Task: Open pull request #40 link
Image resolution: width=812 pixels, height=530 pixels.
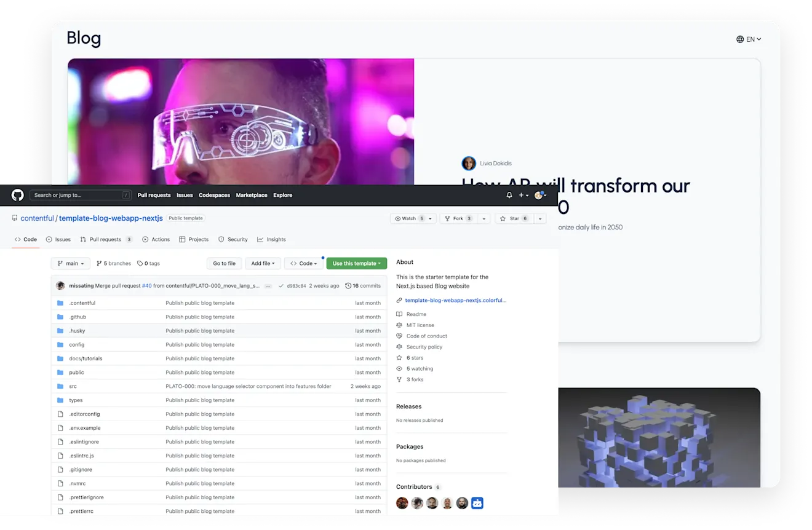Action: 146,285
